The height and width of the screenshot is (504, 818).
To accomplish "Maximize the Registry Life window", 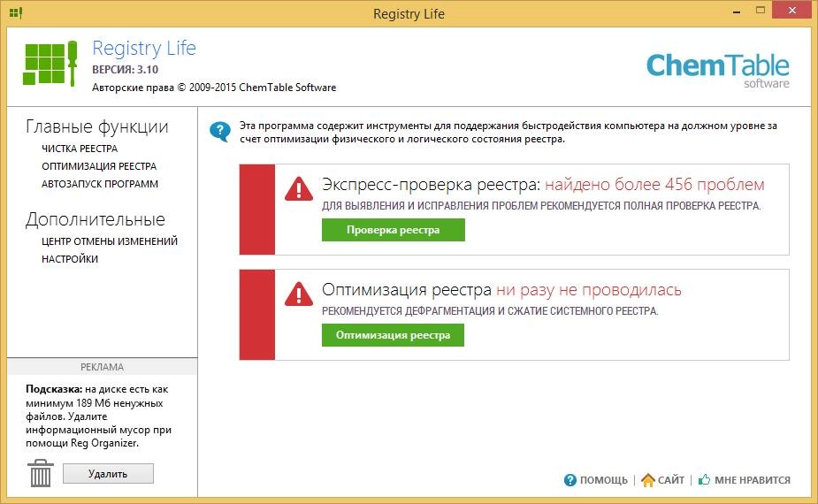I will (761, 11).
